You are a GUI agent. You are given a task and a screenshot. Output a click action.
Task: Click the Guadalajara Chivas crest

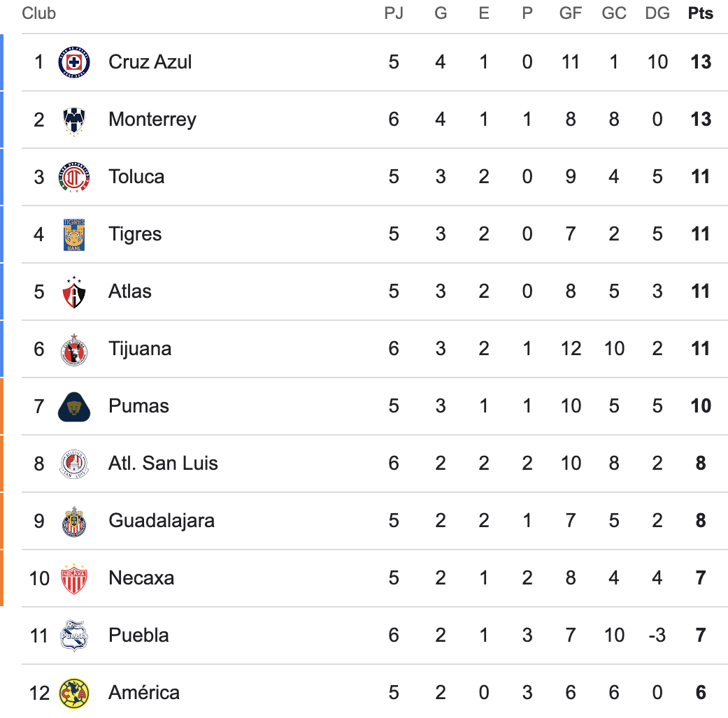pos(73,521)
